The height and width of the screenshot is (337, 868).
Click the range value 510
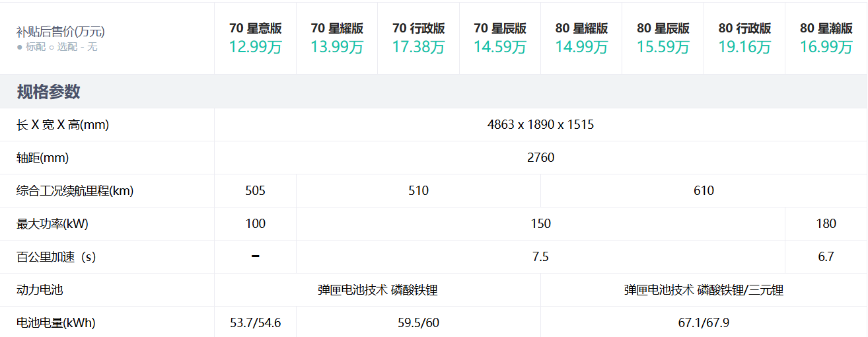418,190
